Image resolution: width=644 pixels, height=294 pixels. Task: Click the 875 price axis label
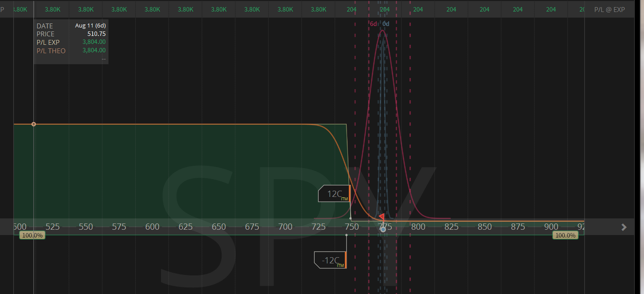(518, 227)
